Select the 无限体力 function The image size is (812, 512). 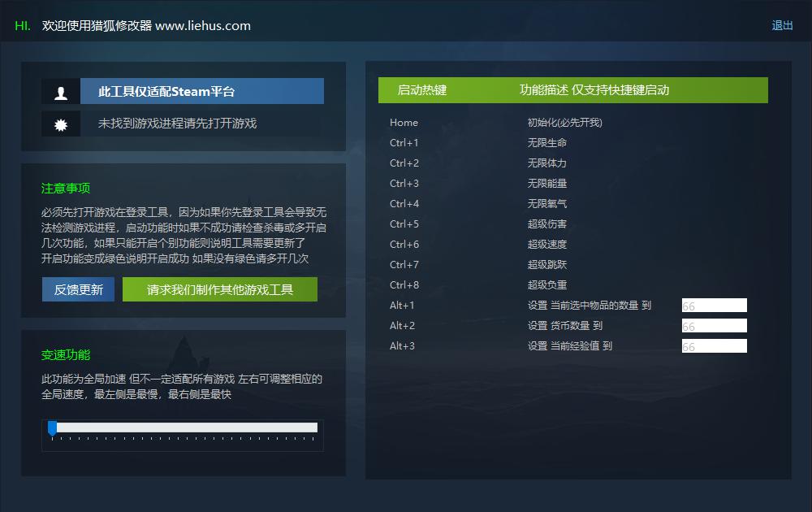click(x=546, y=163)
